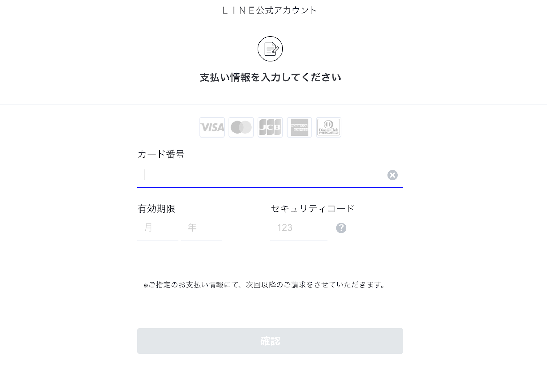Focus the security code field showing 123
This screenshot has width=547, height=392.
pyautogui.click(x=298, y=228)
